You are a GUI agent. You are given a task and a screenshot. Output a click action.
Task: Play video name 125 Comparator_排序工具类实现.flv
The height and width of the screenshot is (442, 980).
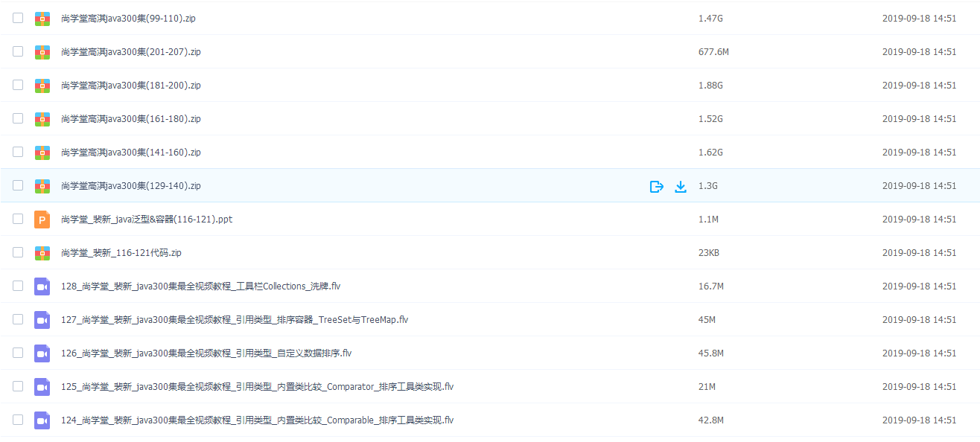click(257, 387)
